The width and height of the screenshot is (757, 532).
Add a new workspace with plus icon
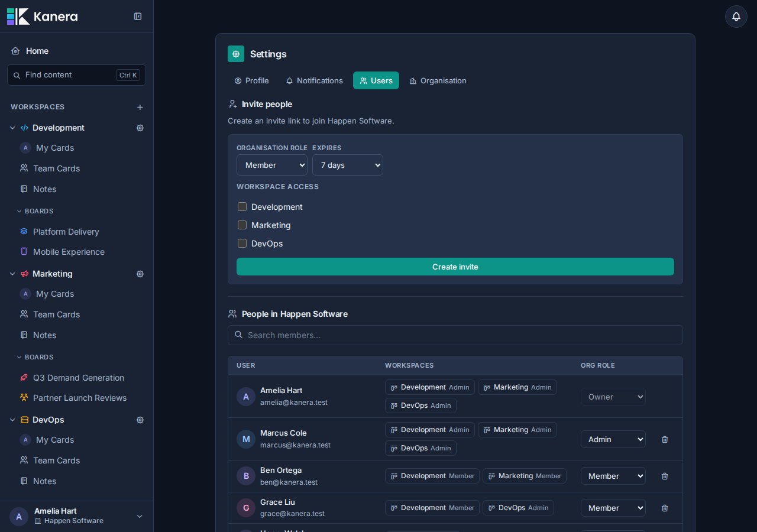click(140, 107)
